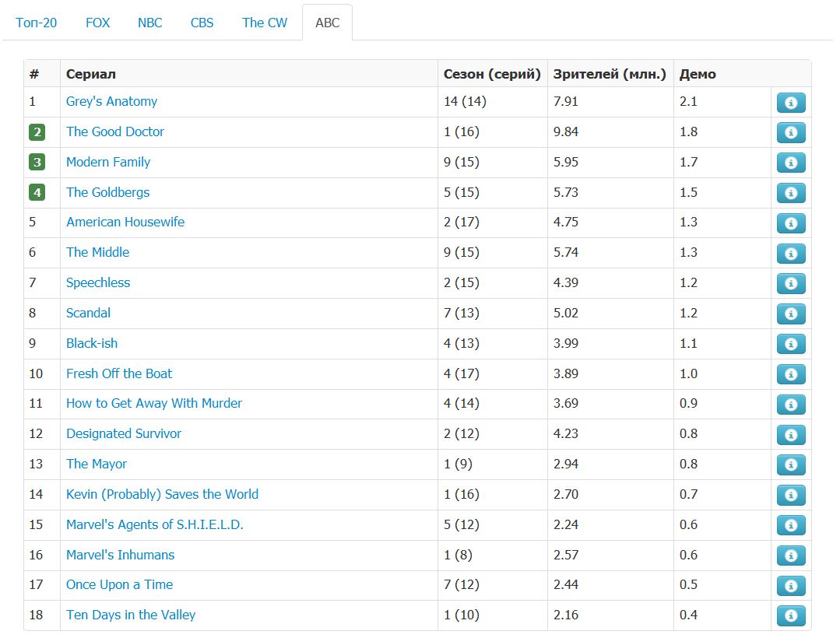
Task: Select the NBC tab
Action: [x=150, y=23]
